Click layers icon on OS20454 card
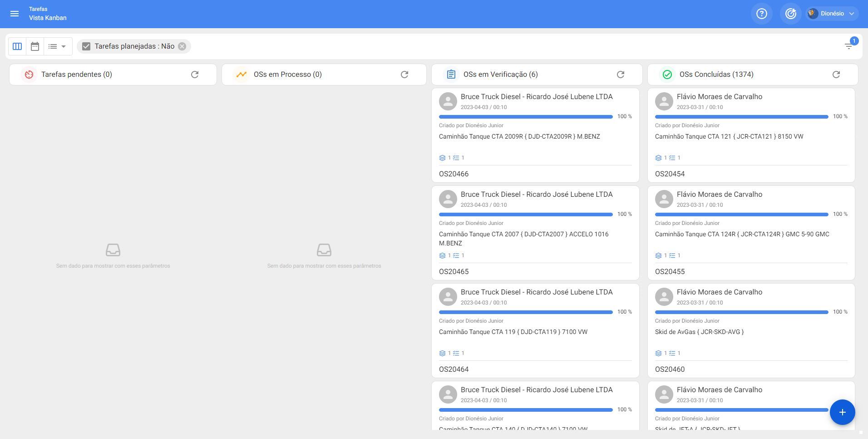868x439 pixels. pyautogui.click(x=658, y=158)
